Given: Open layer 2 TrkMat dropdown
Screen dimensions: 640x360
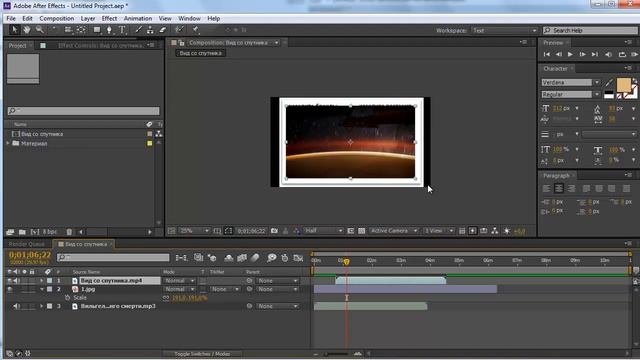Looking at the screenshot, I should pyautogui.click(x=225, y=289).
